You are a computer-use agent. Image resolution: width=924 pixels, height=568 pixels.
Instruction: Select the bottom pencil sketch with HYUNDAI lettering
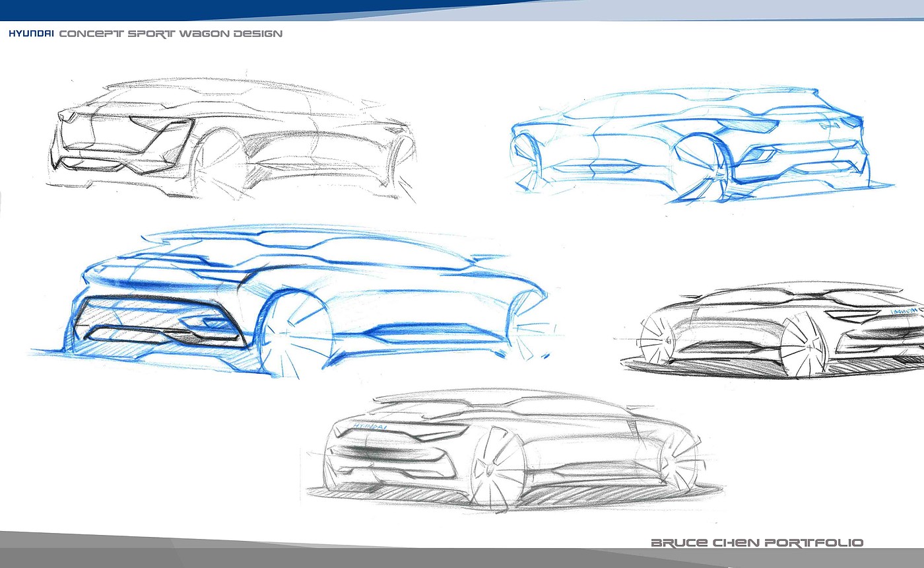point(515,451)
